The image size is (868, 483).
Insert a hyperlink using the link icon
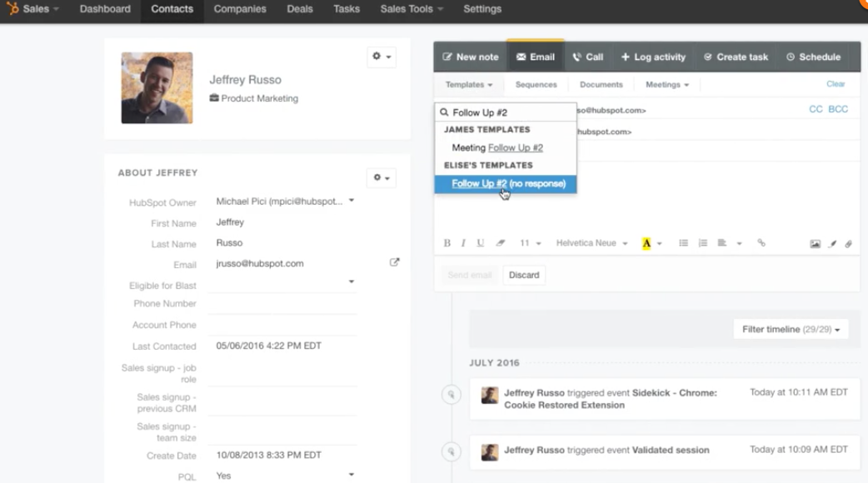[x=761, y=243]
